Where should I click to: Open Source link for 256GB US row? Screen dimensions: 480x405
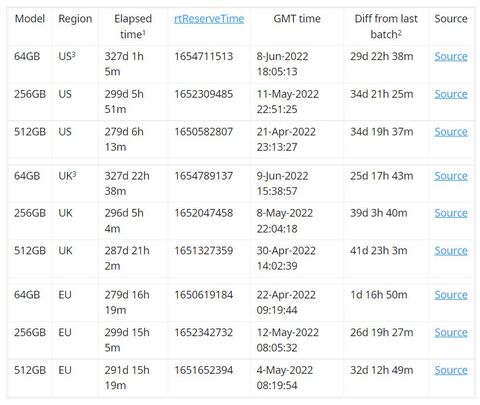tap(451, 94)
